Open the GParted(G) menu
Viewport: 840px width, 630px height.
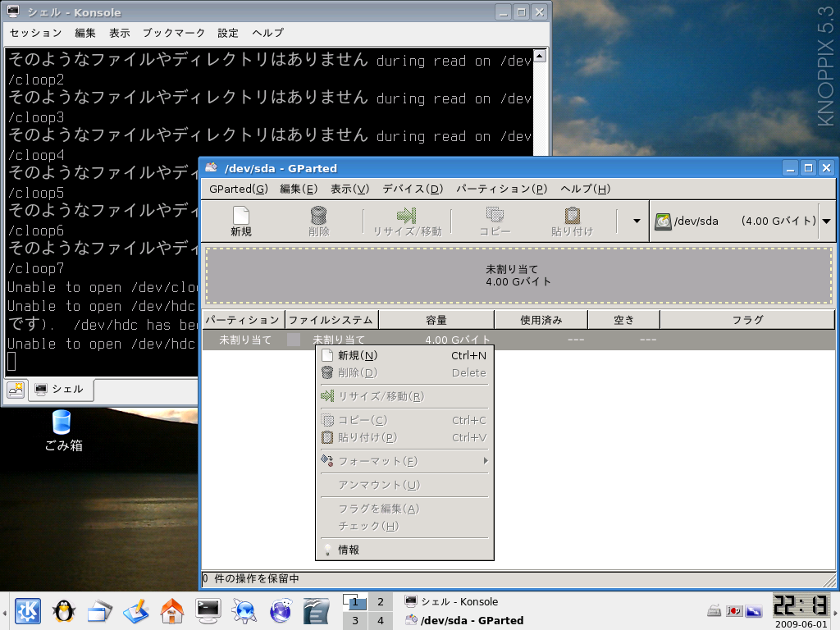coord(239,189)
